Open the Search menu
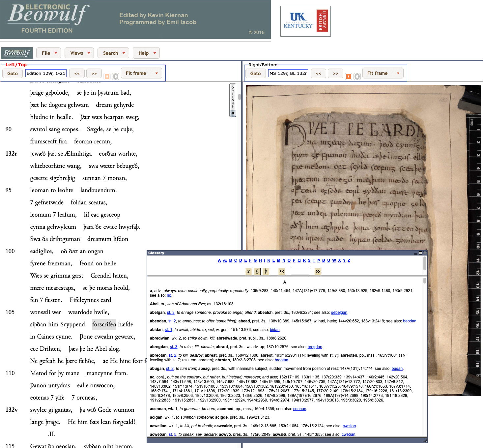The width and height of the screenshot is (483, 448). point(113,53)
